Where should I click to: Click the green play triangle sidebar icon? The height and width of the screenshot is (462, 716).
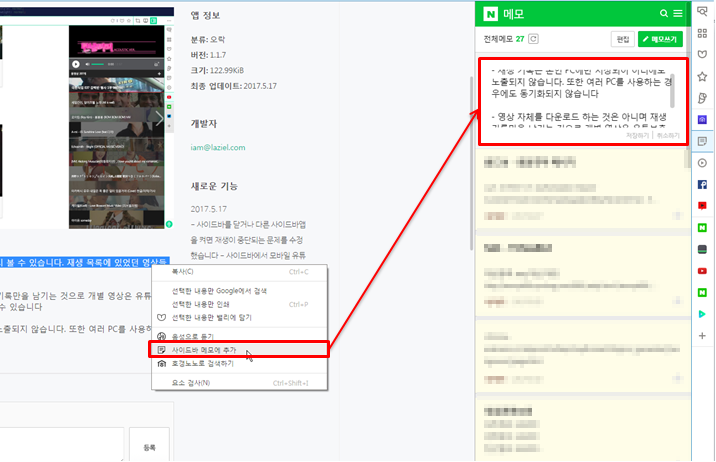(x=702, y=314)
